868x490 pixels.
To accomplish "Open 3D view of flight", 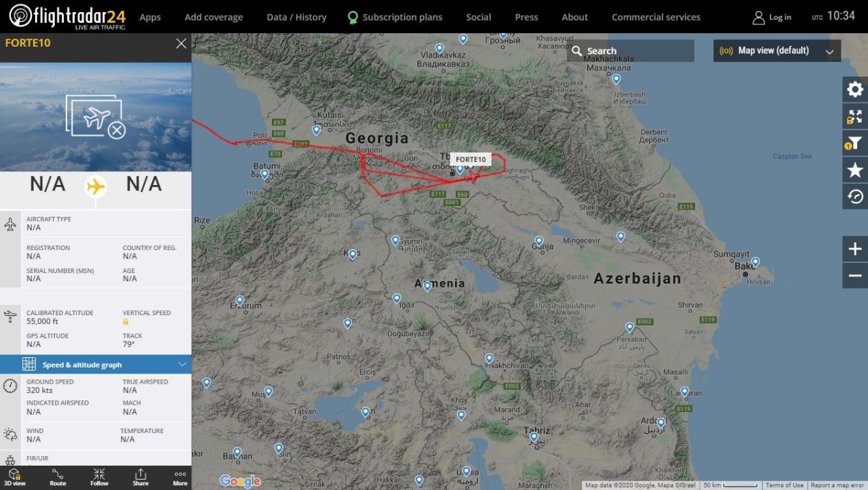I will pos(15,477).
